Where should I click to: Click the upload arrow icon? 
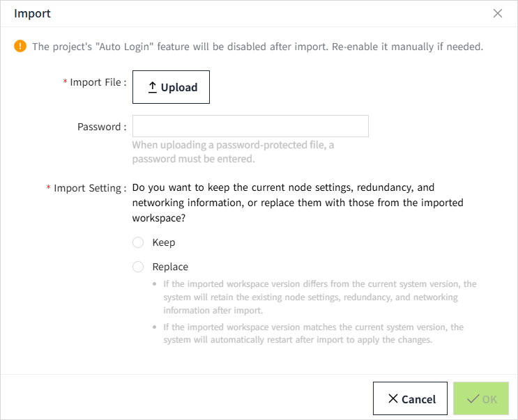[153, 88]
